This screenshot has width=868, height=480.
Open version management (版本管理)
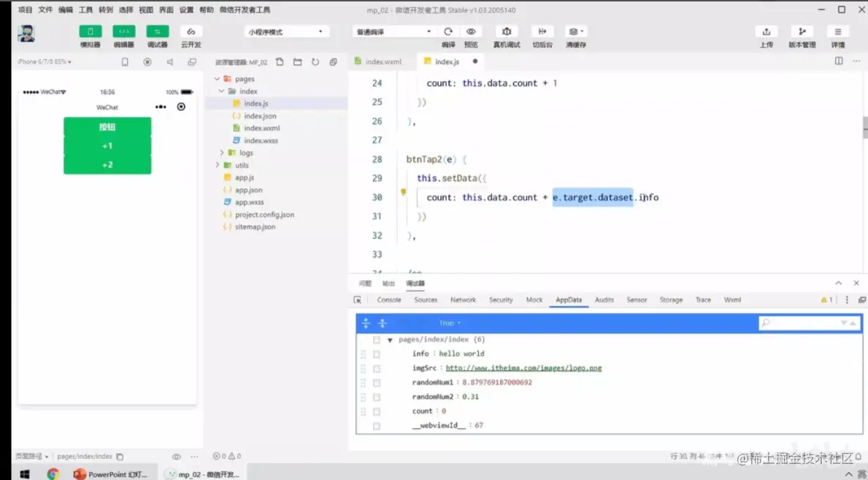point(802,31)
